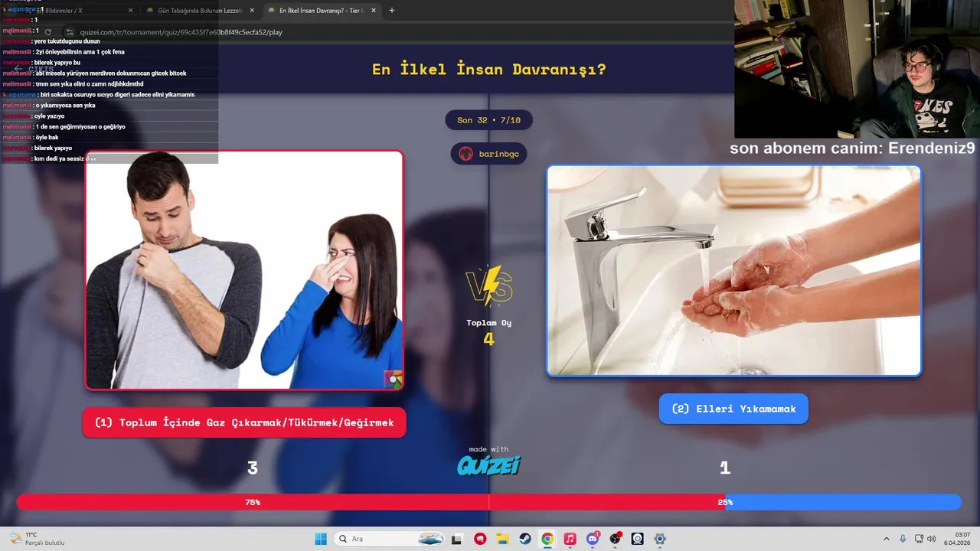This screenshot has width=980, height=551.
Task: Click the Quizei logo
Action: (x=488, y=465)
